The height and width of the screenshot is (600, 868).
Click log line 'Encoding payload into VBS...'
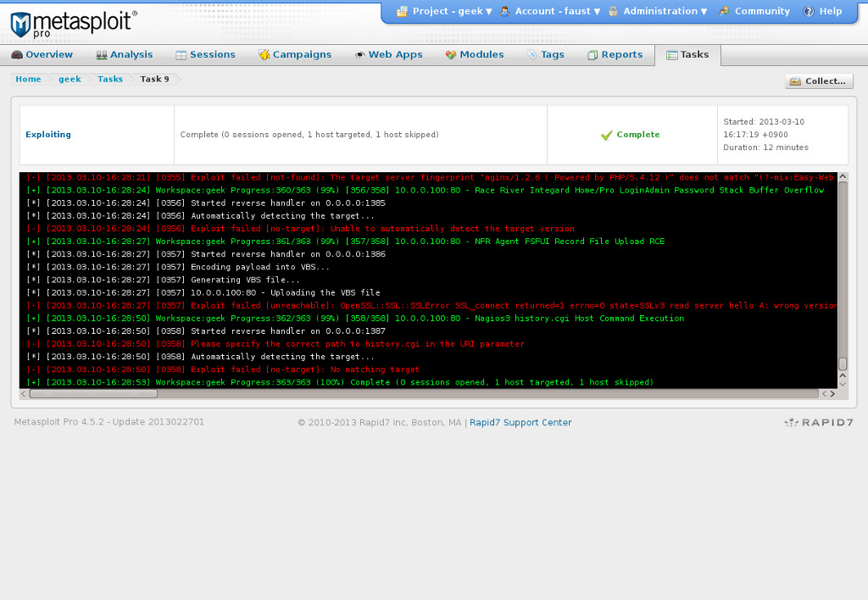[178, 267]
